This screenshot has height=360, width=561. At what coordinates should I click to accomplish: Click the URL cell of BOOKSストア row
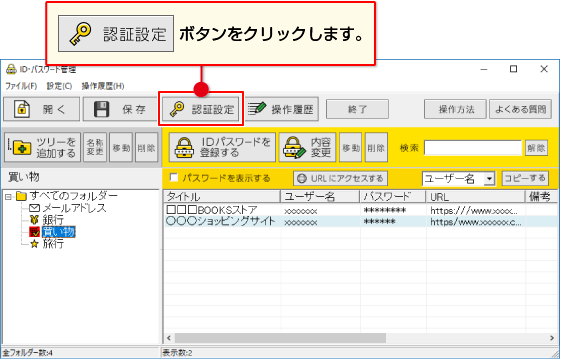pyautogui.click(x=476, y=210)
